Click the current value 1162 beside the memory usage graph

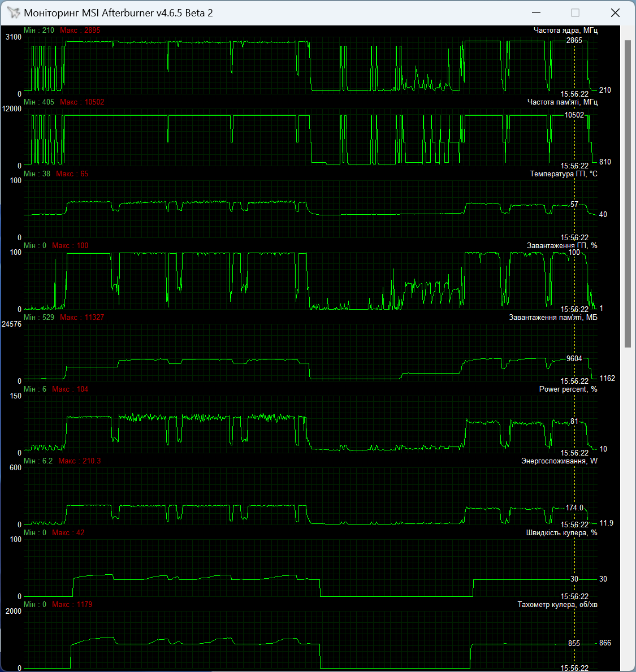(607, 379)
